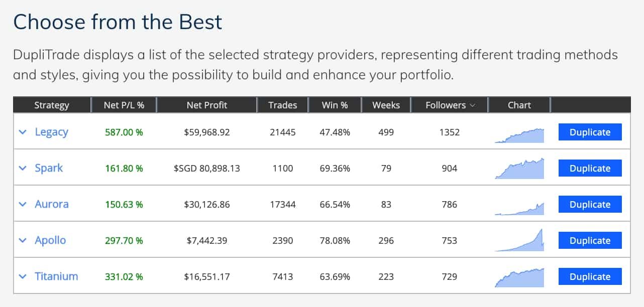Sort by the Followers column arrow
Image resolution: width=644 pixels, height=307 pixels.
472,105
